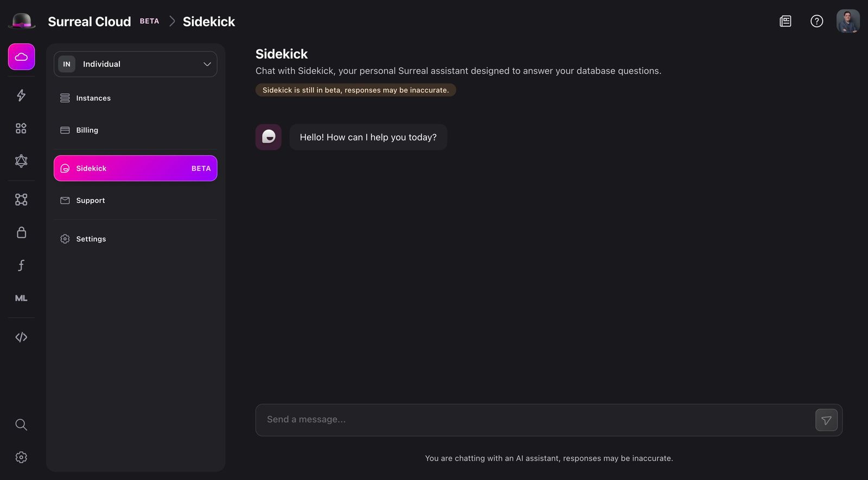
Task: Select Sidekick in the navigation menu
Action: click(135, 168)
